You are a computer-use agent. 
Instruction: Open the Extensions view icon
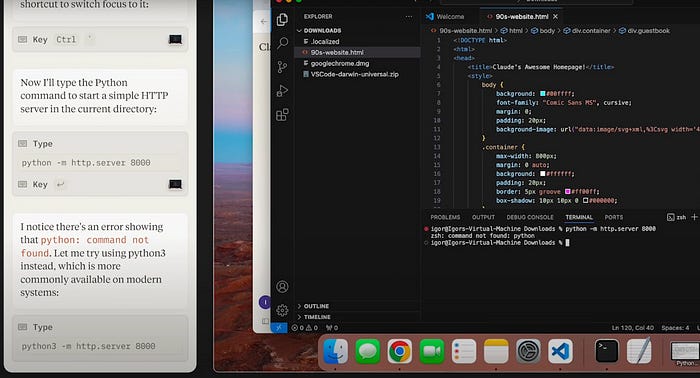click(x=282, y=115)
